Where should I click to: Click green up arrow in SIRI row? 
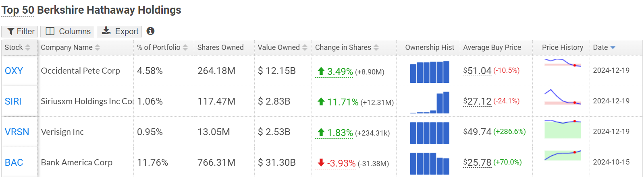point(321,102)
